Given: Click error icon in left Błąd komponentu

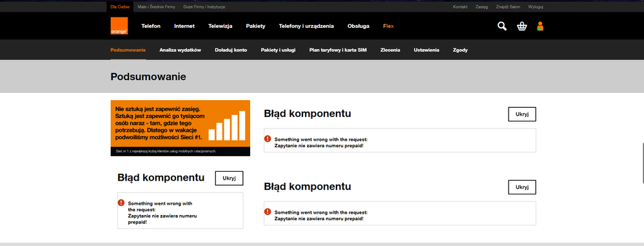Looking at the screenshot, I should click(121, 202).
